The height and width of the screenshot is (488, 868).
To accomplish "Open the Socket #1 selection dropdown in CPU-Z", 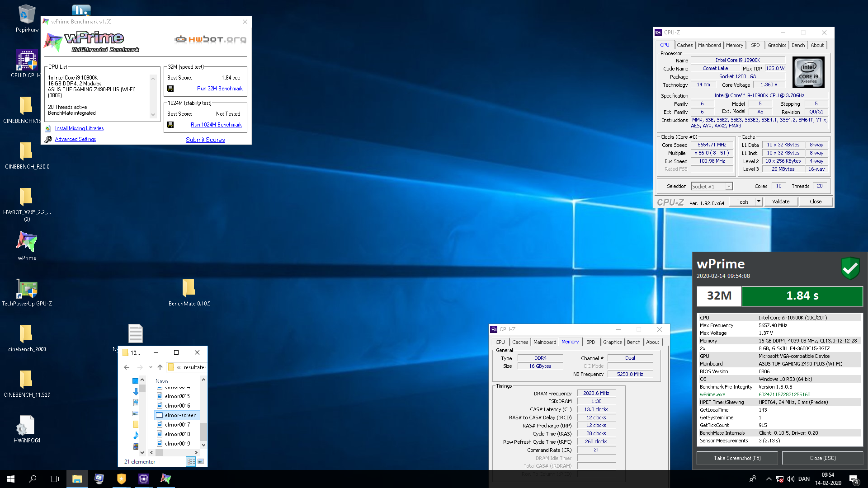I will (x=712, y=187).
